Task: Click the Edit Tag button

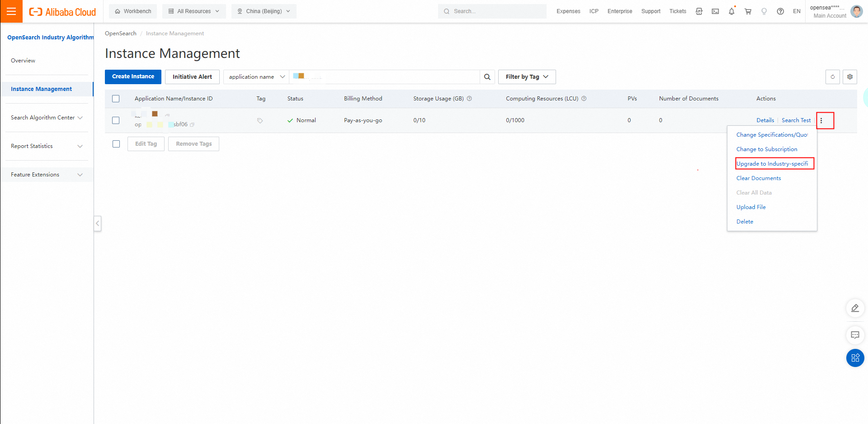Action: point(146,144)
